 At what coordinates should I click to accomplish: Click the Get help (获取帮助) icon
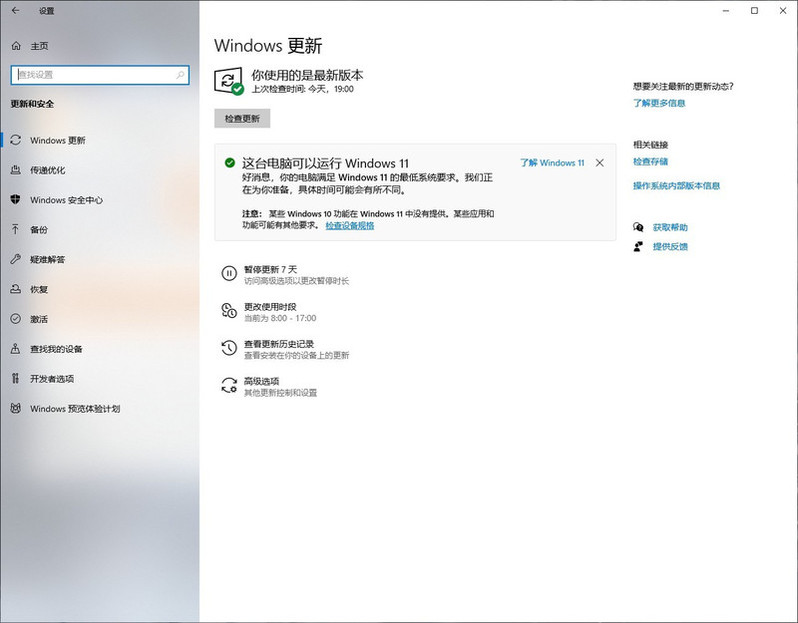pyautogui.click(x=638, y=227)
